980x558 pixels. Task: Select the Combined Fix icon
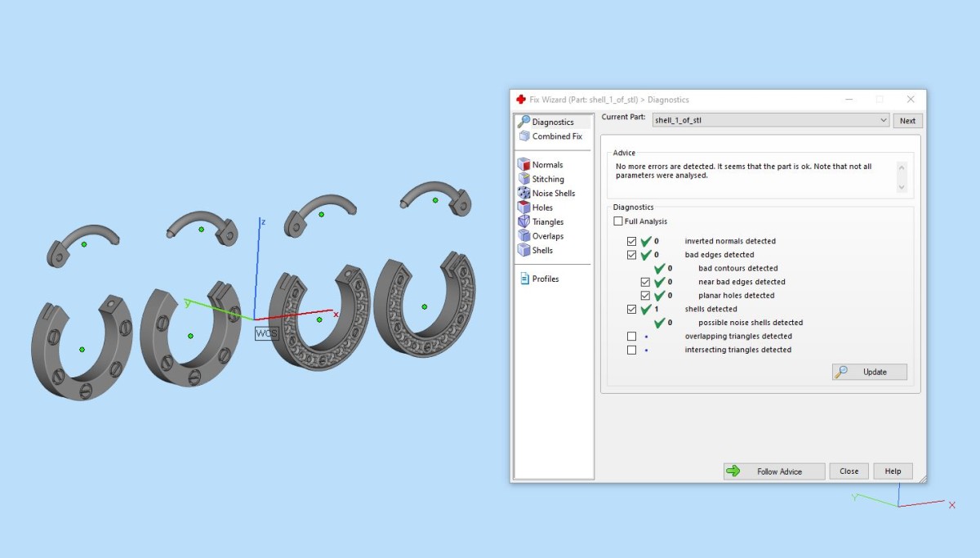click(523, 136)
